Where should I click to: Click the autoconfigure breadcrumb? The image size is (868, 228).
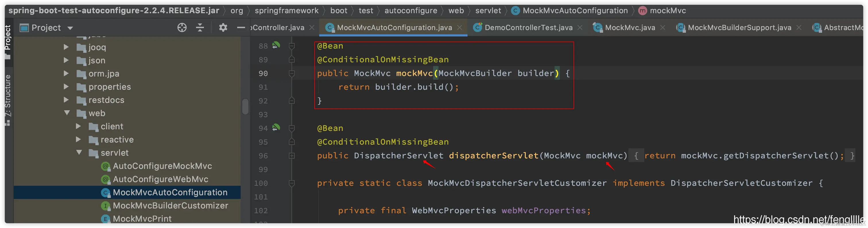411,11
